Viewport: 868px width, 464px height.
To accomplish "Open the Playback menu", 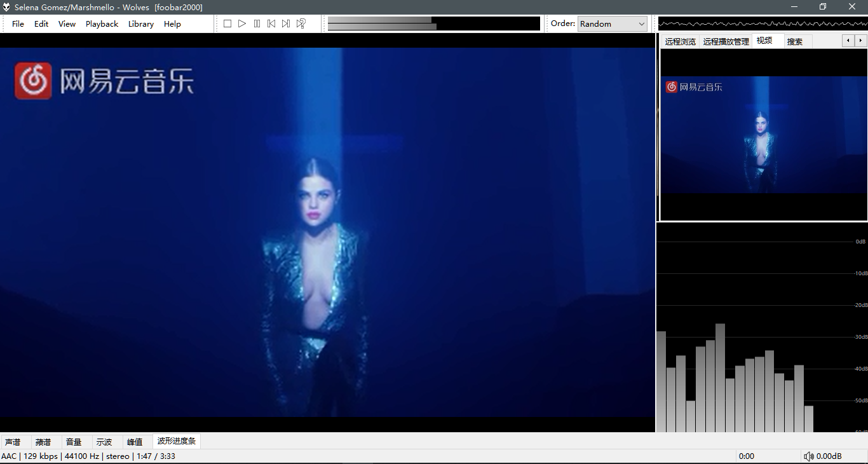I will [x=102, y=24].
